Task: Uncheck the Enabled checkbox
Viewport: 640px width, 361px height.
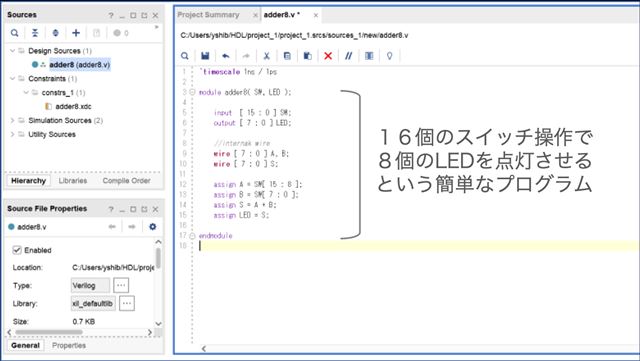Action: coord(17,250)
